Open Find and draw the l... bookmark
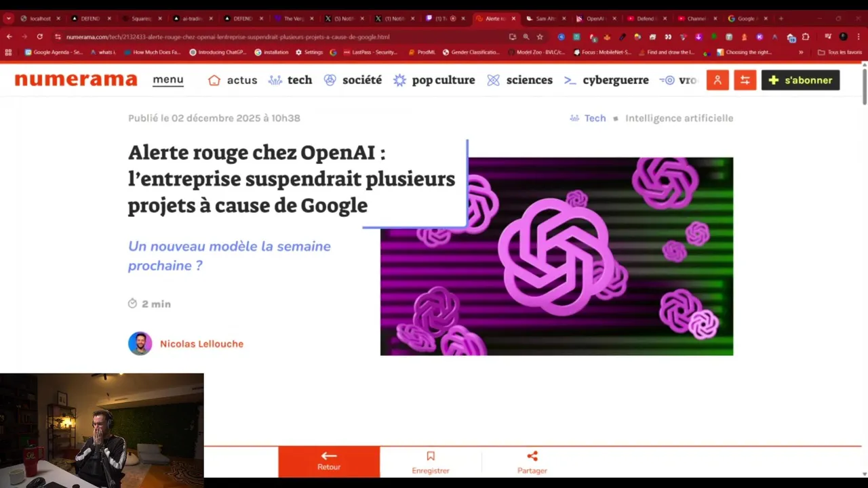 pos(666,52)
